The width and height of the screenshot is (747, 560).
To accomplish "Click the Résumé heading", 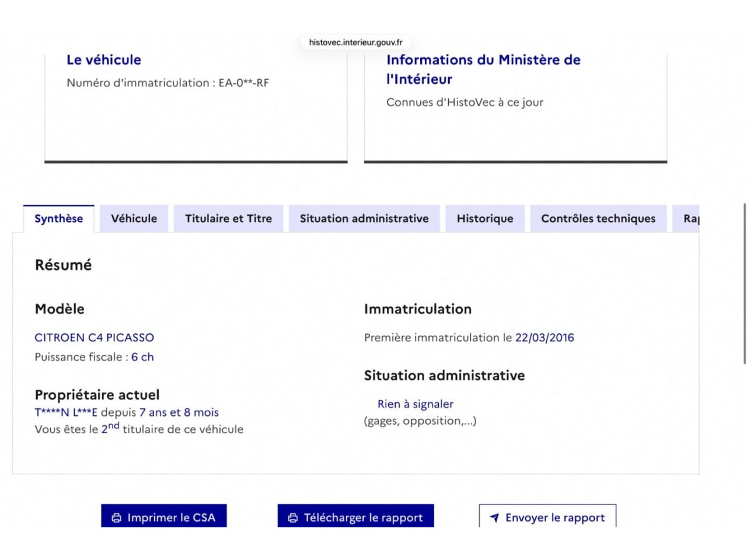I will click(x=63, y=265).
